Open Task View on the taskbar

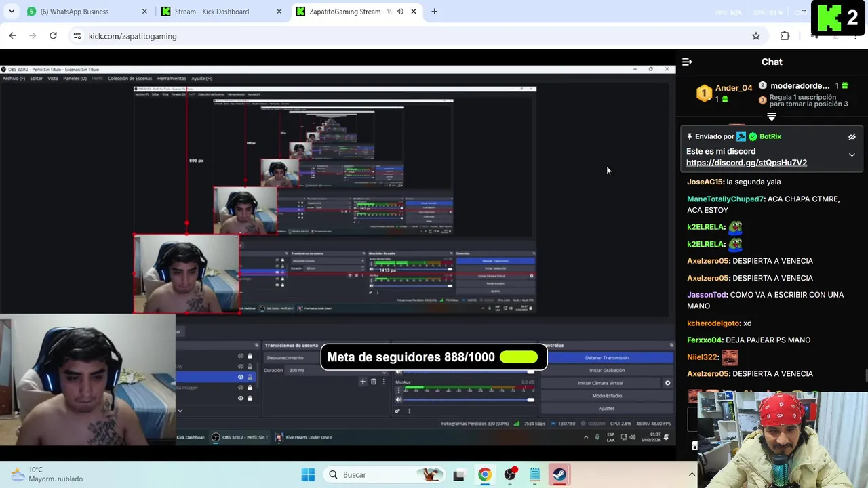point(459,474)
